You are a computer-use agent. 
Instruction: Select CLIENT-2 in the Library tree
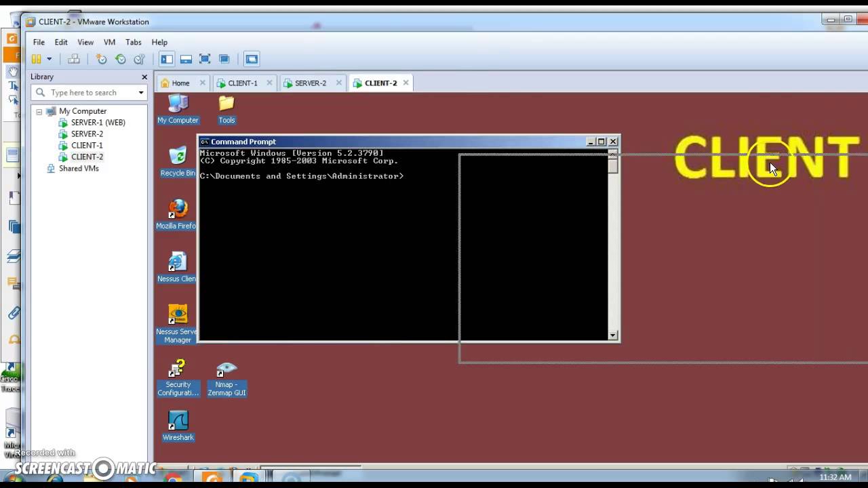point(87,157)
